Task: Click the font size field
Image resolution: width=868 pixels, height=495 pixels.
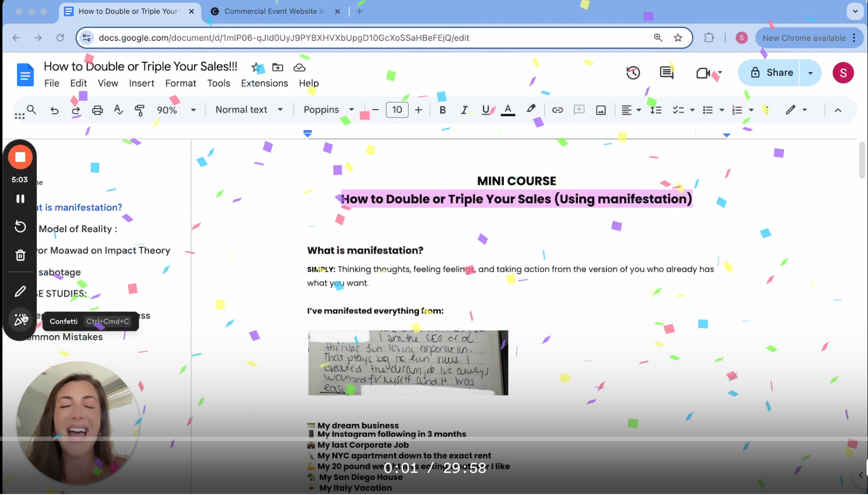Action: (x=397, y=110)
